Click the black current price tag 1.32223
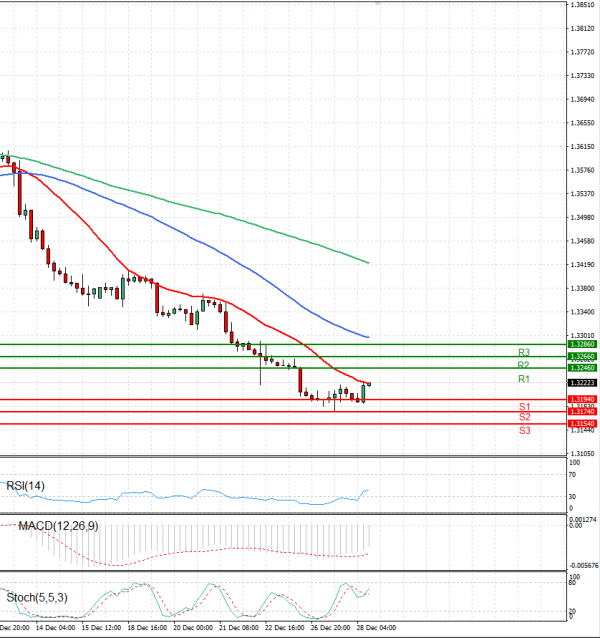 [x=582, y=383]
